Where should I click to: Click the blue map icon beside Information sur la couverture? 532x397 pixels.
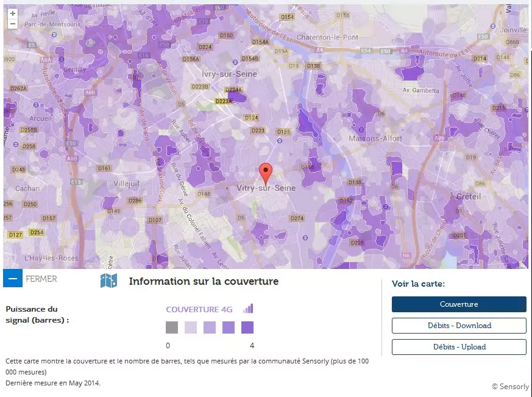(x=108, y=281)
